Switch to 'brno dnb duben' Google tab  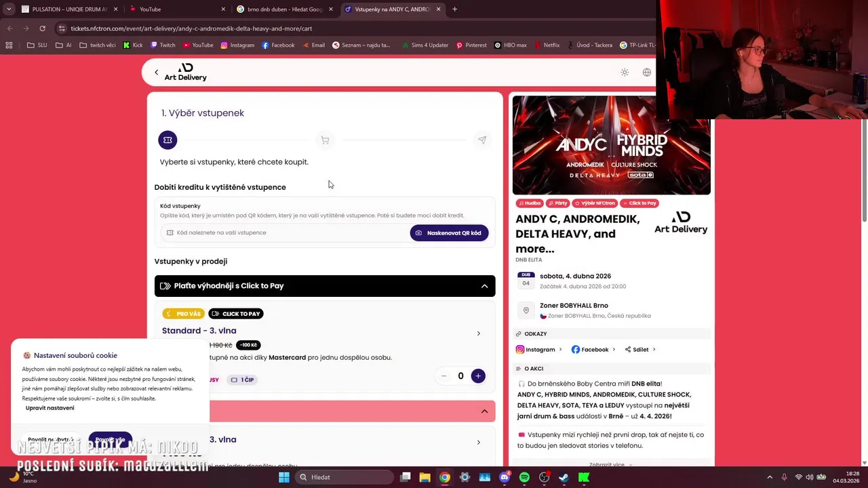click(x=283, y=9)
